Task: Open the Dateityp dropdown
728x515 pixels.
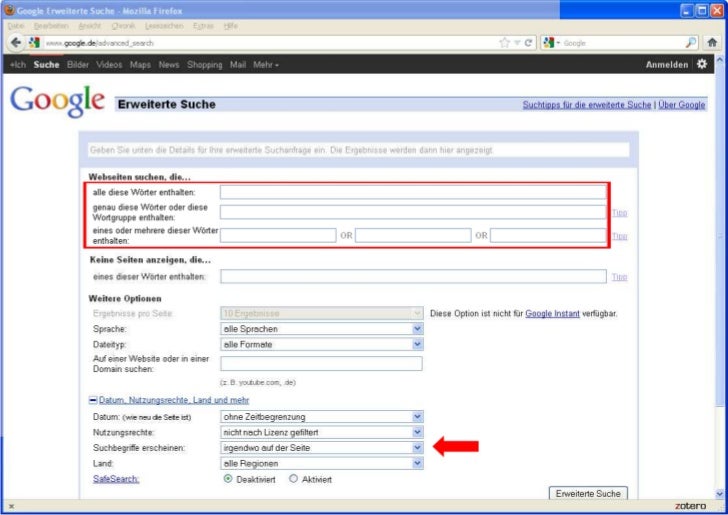Action: (321, 344)
